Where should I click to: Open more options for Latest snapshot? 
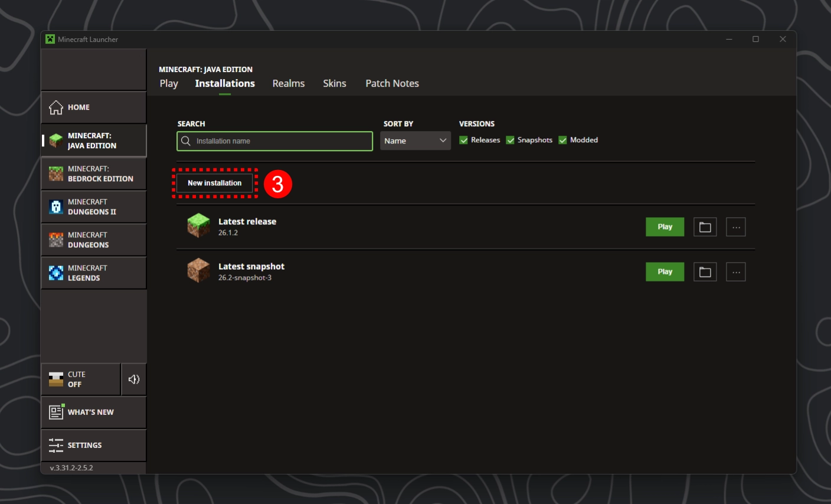736,271
